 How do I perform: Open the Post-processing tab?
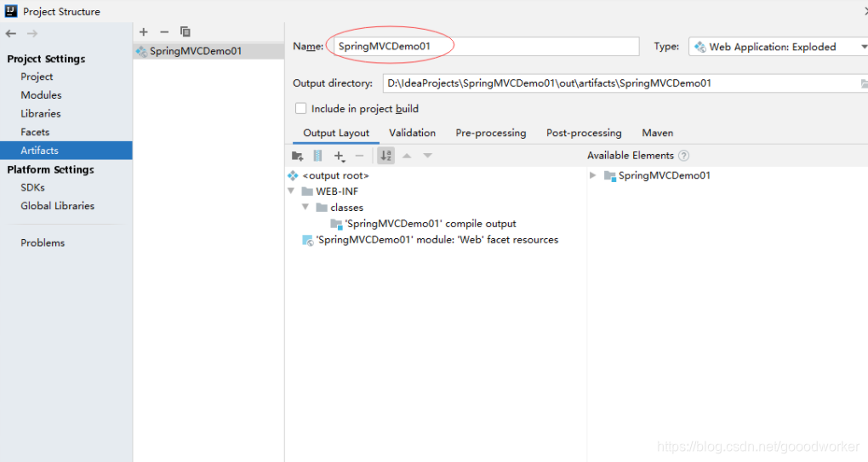584,133
